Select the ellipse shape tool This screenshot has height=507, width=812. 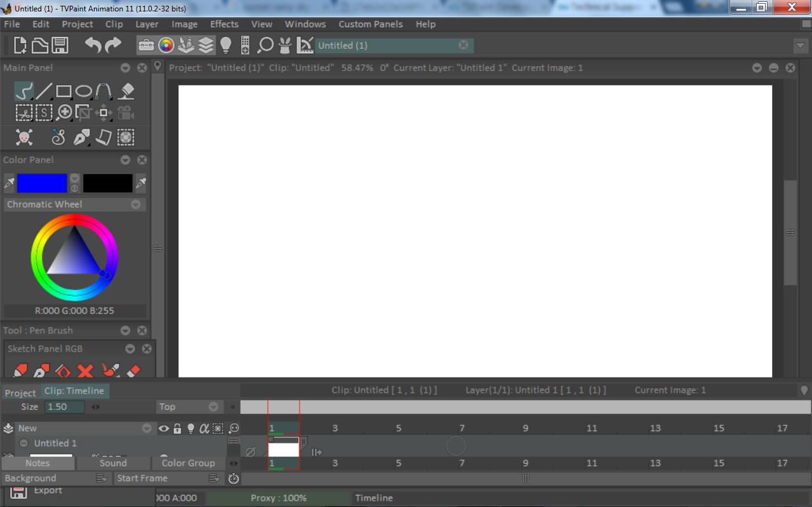coord(84,91)
